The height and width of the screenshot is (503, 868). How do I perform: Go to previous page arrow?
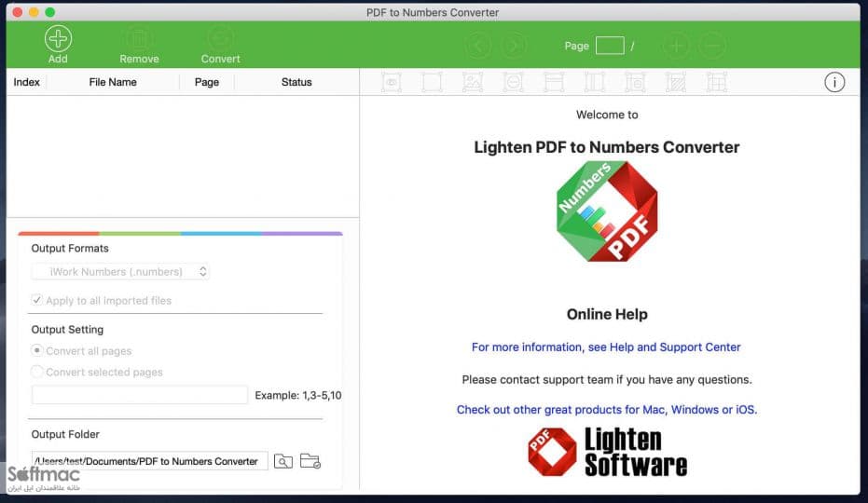[x=478, y=46]
